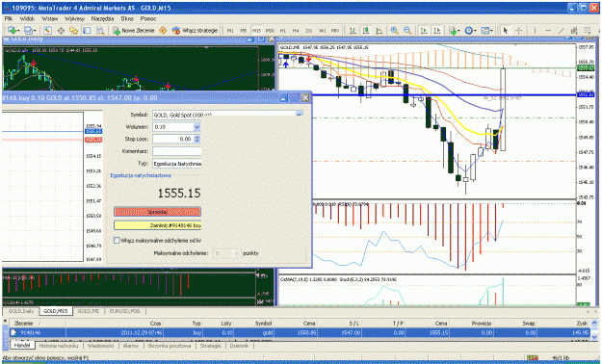Select the W1 timeframe button
The height and width of the screenshot is (364, 602).
323,31
